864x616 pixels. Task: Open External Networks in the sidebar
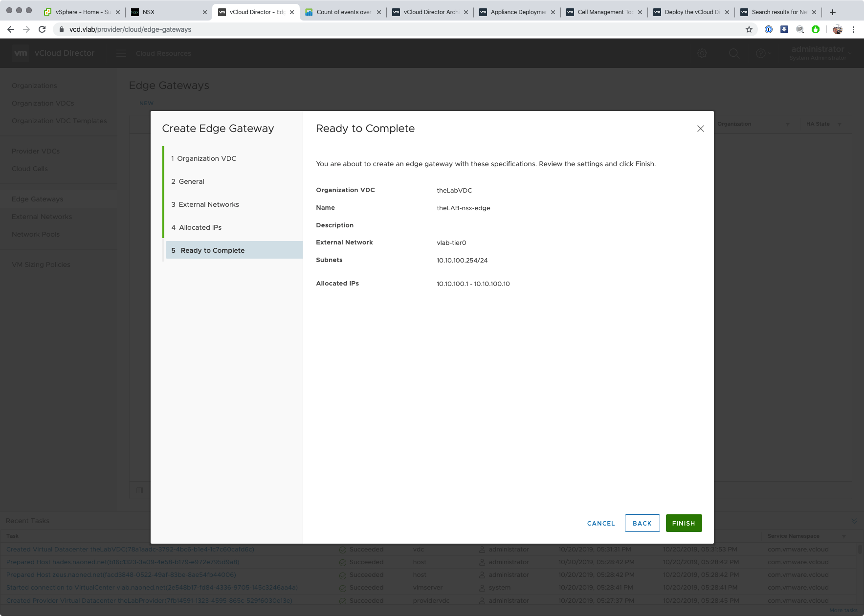(x=42, y=217)
